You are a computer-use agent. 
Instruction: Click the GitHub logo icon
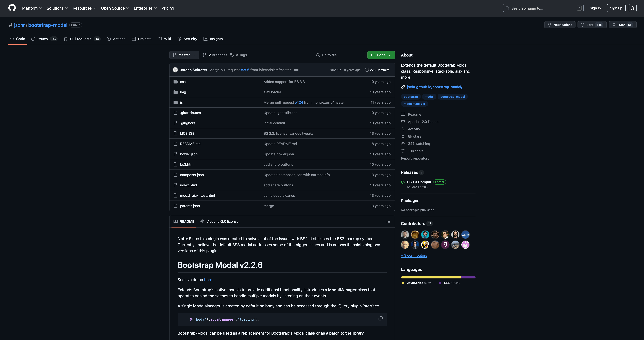[x=12, y=8]
